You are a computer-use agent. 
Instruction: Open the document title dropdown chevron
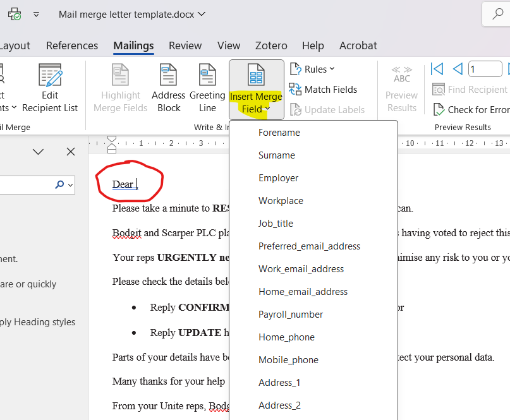click(x=202, y=14)
